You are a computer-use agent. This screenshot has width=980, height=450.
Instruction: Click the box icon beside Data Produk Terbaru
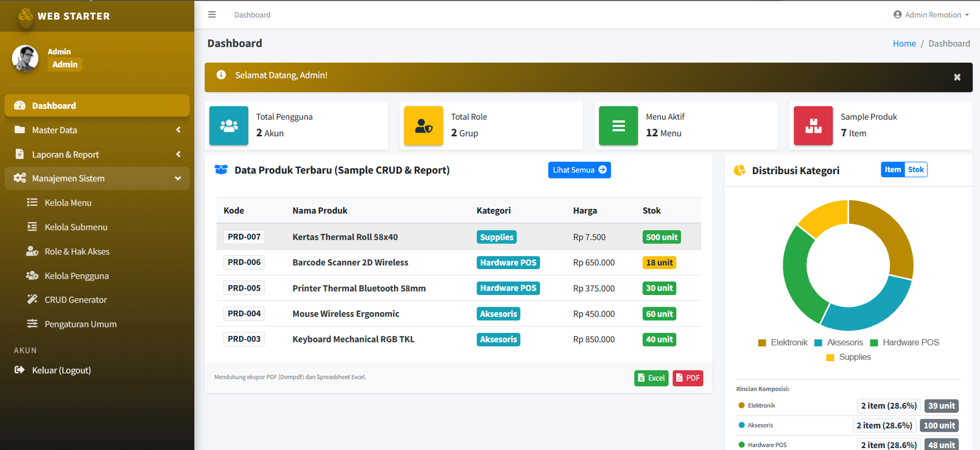(221, 170)
